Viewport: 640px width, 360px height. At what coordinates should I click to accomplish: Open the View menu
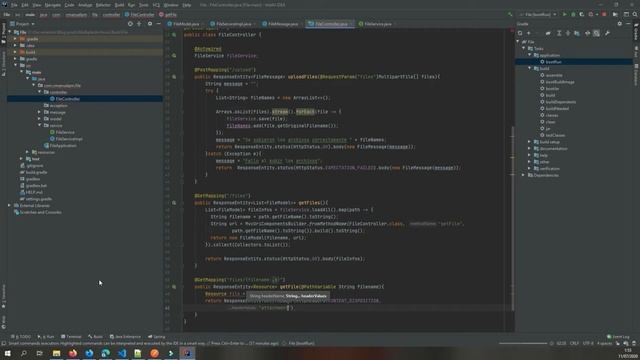(37, 5)
